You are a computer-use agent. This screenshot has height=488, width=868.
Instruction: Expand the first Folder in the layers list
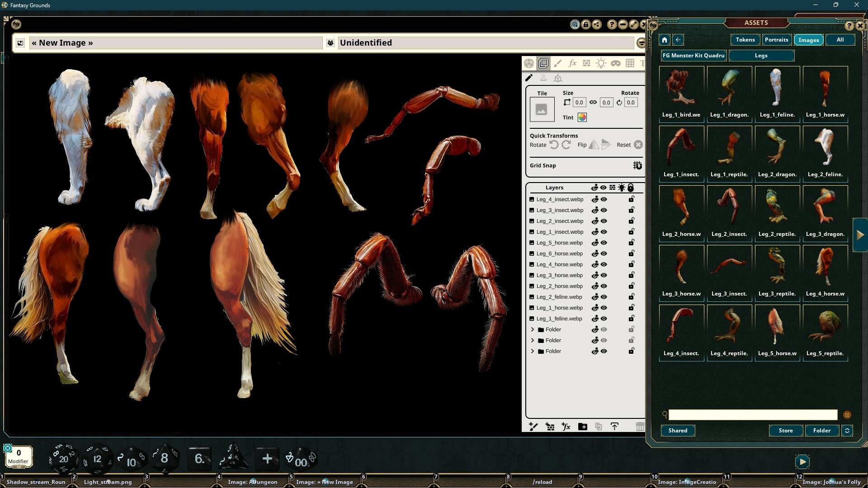(533, 329)
